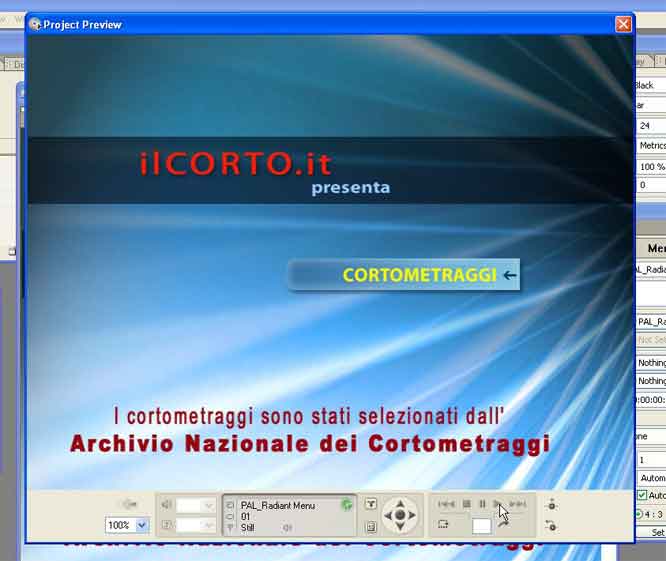The width and height of the screenshot is (666, 561).
Task: Skip to next chapter button
Action: [x=517, y=505]
